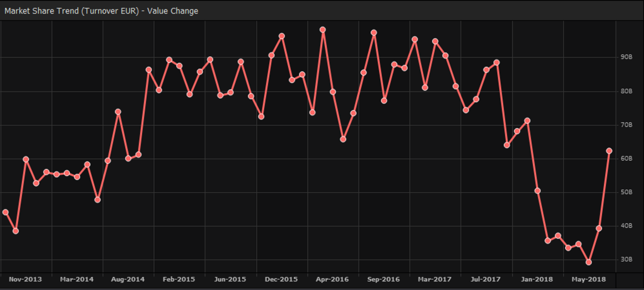Select the Mar-2017 date label
644x290 pixels.
pyautogui.click(x=435, y=280)
